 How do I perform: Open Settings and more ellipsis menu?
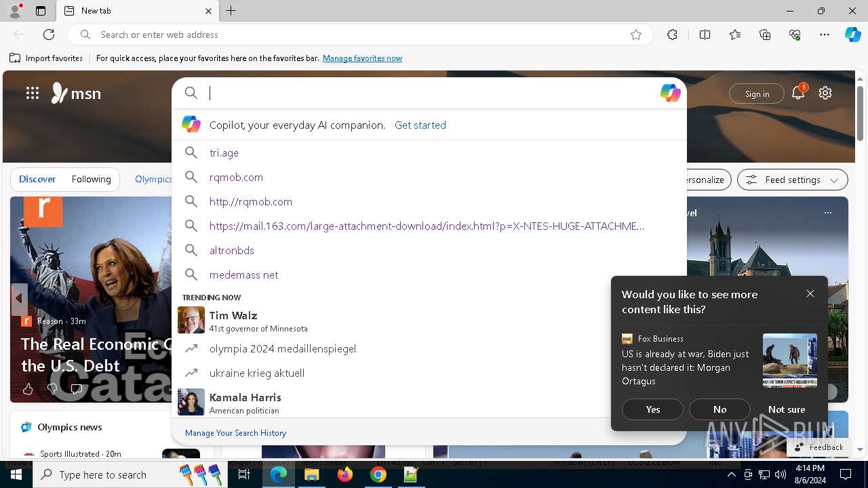[x=825, y=35]
